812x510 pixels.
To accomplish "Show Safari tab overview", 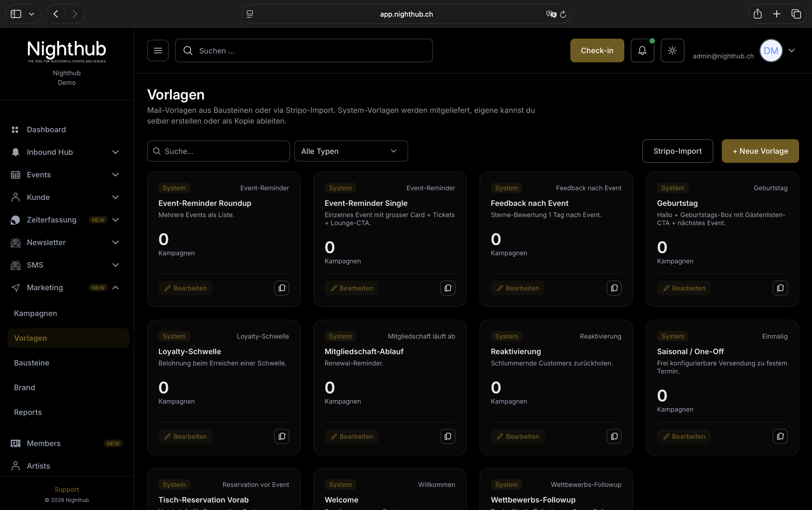I will pos(796,14).
